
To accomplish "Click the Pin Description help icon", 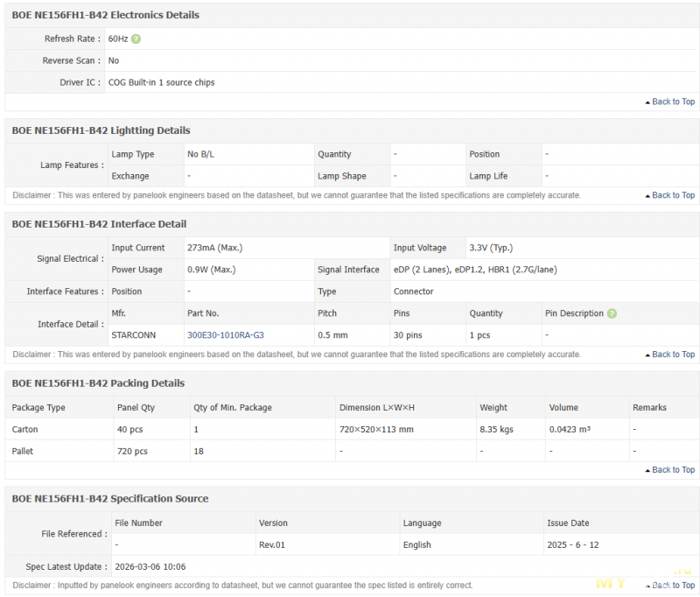I will coord(612,313).
